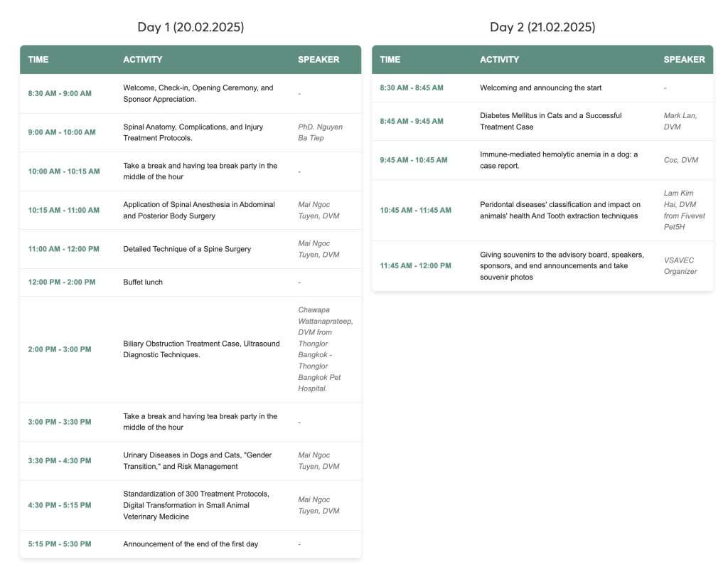
Task: Click the afternoon tea break activity at 3:00 PM
Action: (x=200, y=422)
